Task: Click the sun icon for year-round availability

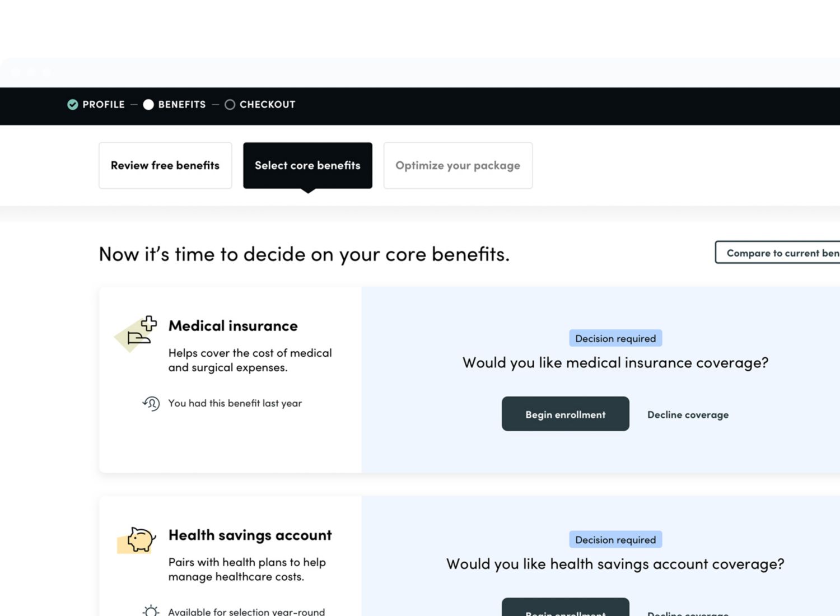Action: (151, 611)
